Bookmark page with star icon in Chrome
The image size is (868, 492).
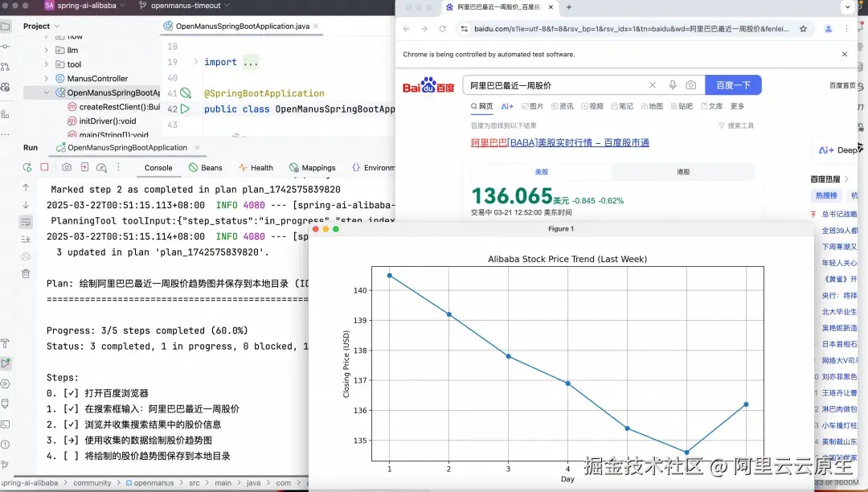coord(803,29)
